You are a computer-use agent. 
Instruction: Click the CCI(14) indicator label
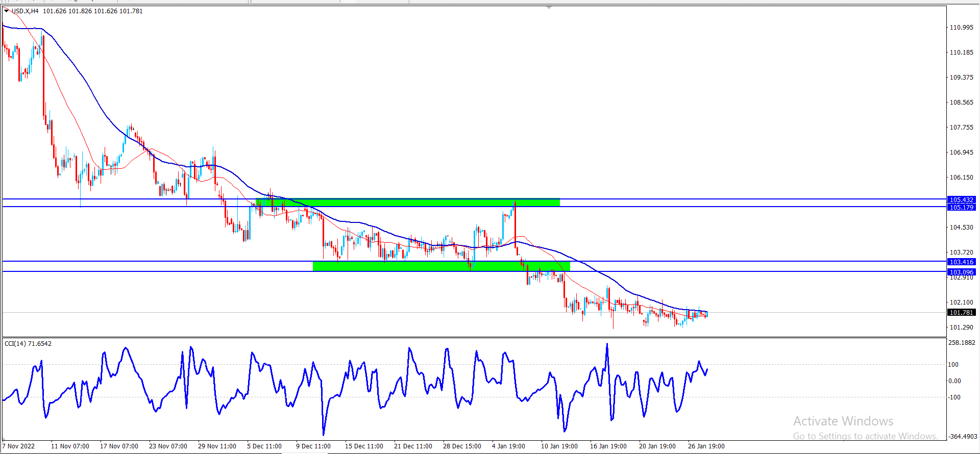coord(28,344)
